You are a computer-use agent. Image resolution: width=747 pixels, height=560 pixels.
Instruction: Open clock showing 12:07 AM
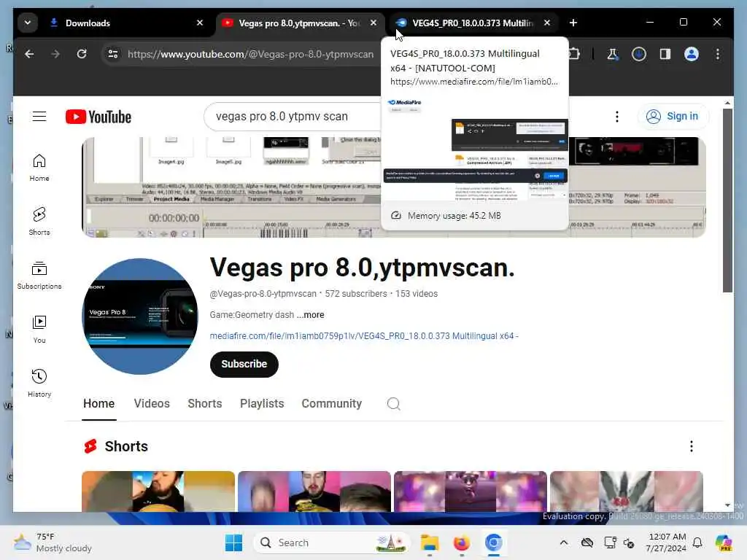tap(666, 542)
